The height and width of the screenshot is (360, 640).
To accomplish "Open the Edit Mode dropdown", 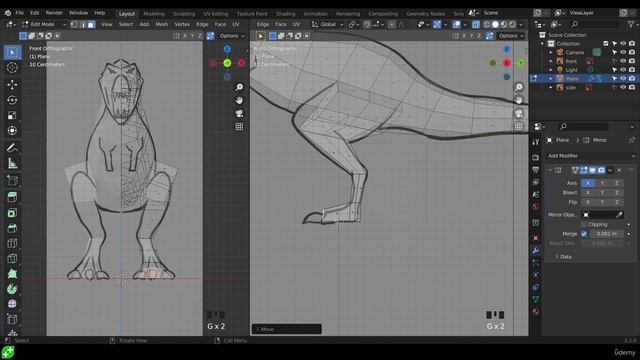I will click(44, 24).
